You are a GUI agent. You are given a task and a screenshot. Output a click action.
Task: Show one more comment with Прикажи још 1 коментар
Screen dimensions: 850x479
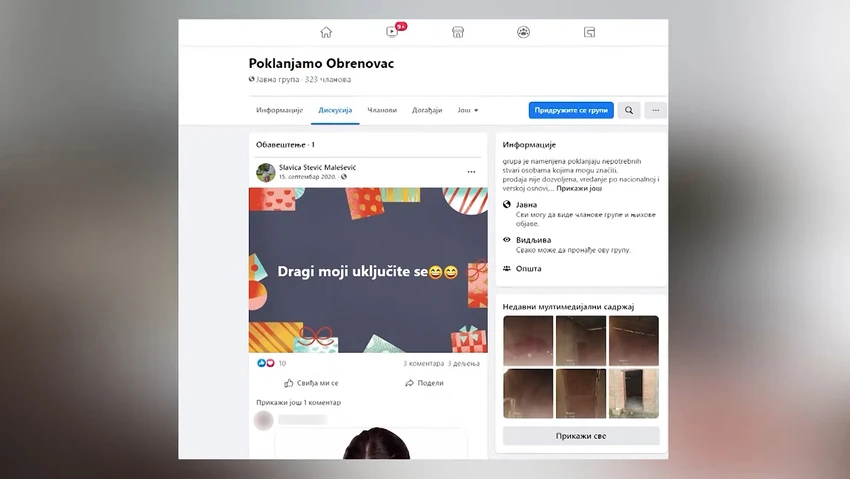pos(298,402)
